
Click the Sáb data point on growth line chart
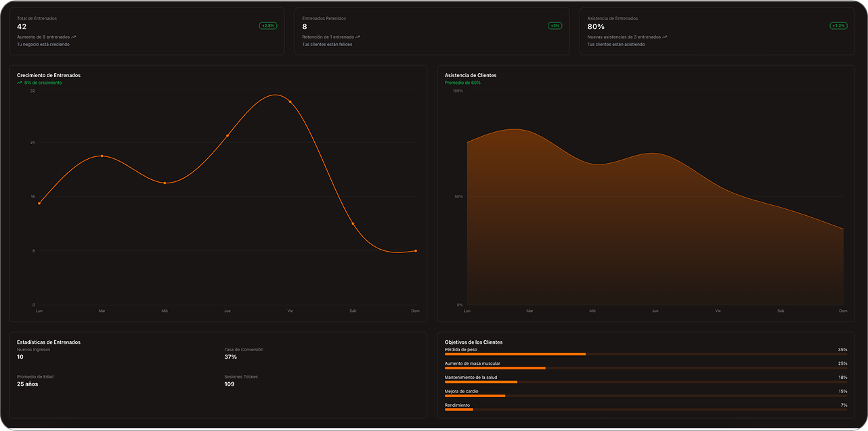(353, 224)
